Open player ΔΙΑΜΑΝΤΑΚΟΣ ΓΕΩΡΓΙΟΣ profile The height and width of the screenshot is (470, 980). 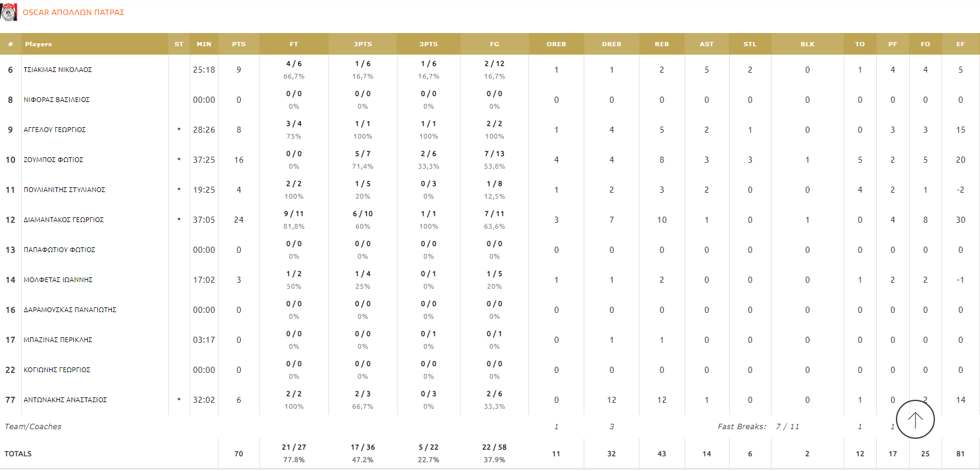coord(64,220)
